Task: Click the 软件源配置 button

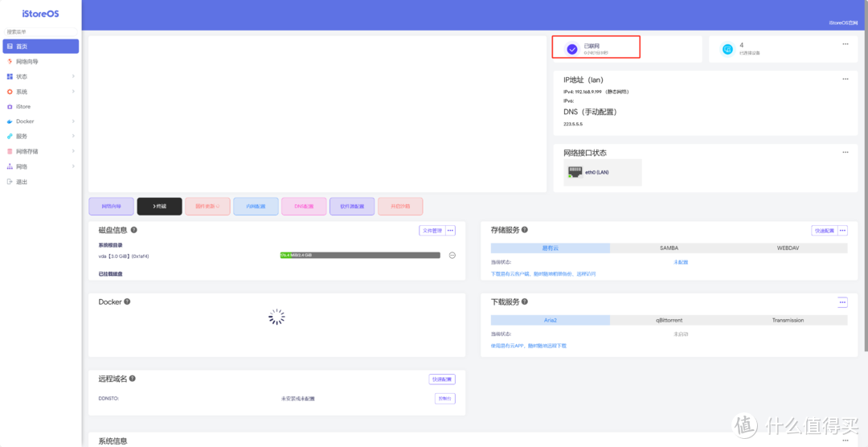Action: tap(352, 206)
